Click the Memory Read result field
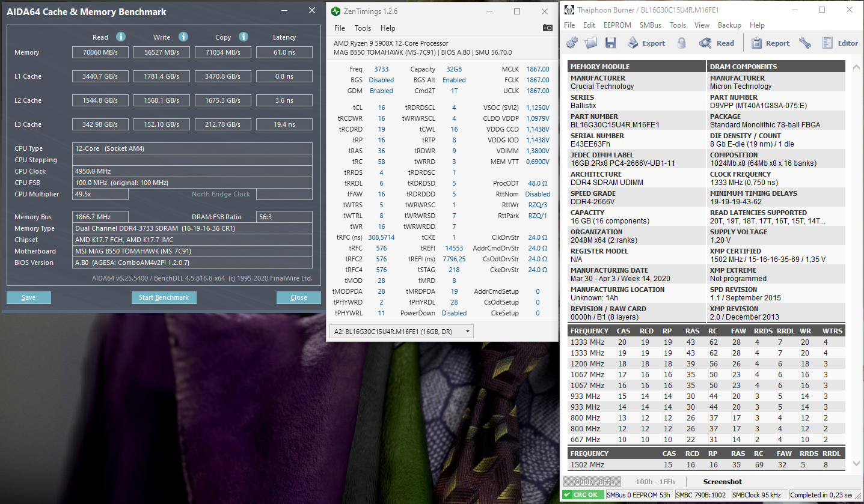The height and width of the screenshot is (504, 864). point(100,52)
